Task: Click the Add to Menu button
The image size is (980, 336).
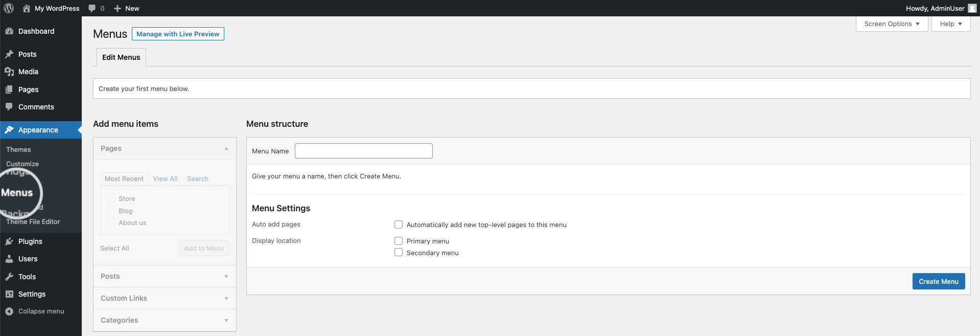Action: pos(204,248)
